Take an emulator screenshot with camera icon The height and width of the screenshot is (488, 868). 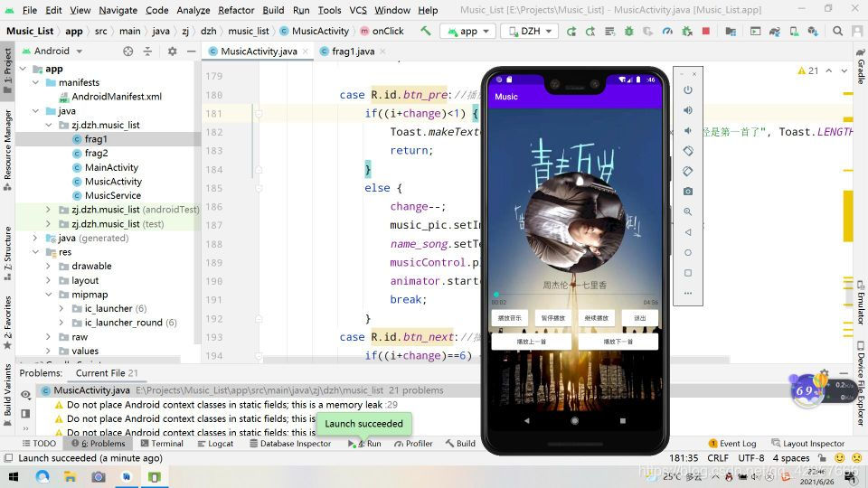pyautogui.click(x=688, y=192)
